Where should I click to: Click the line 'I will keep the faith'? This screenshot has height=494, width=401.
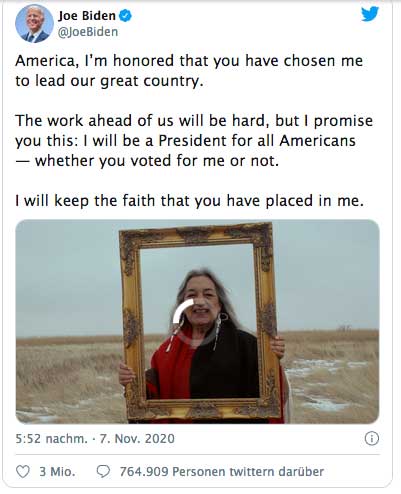tap(189, 201)
